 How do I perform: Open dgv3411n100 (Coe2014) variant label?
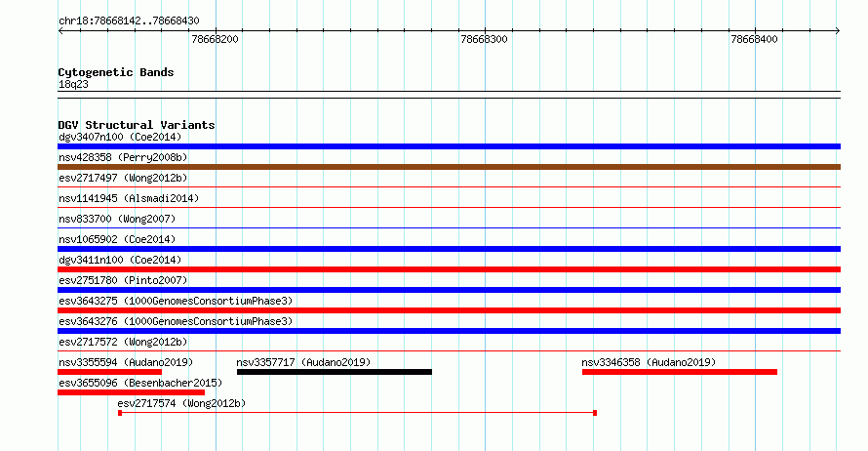(120, 260)
